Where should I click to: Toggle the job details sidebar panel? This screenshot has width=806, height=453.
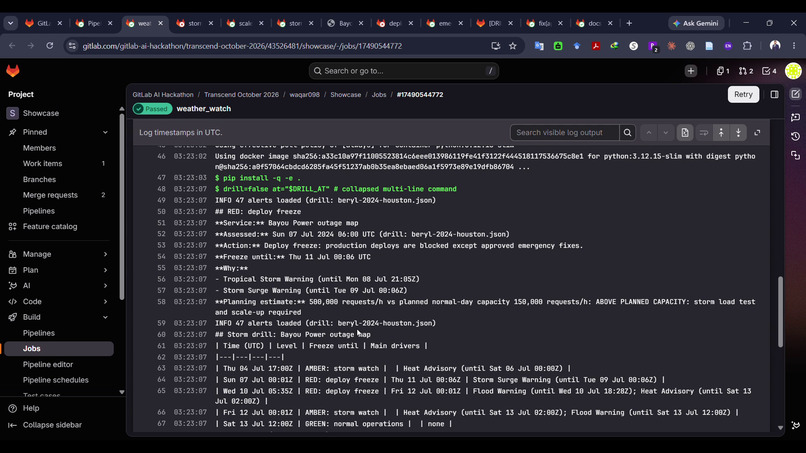tap(774, 95)
